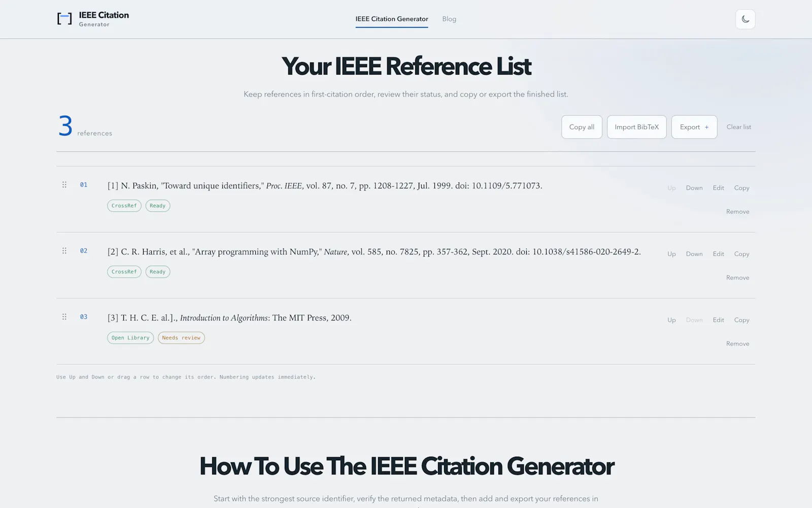Click the Needs review tag
812x508 pixels.
(181, 338)
